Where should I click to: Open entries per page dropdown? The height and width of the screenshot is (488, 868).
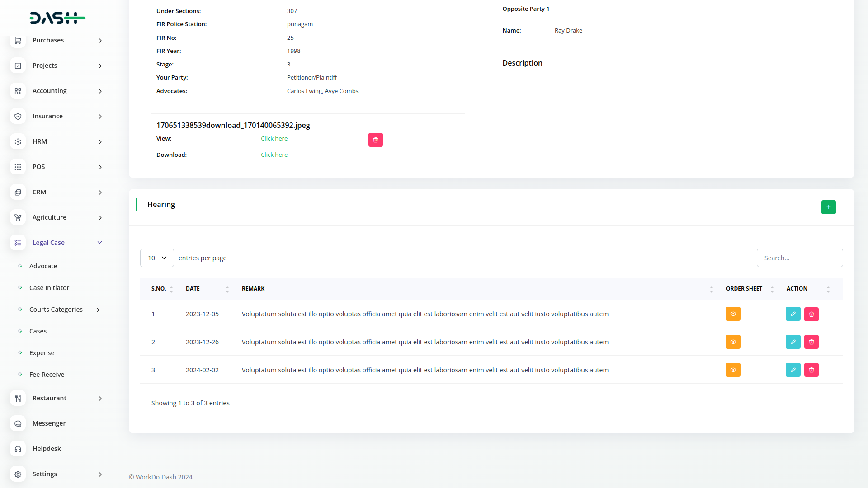[x=157, y=258]
